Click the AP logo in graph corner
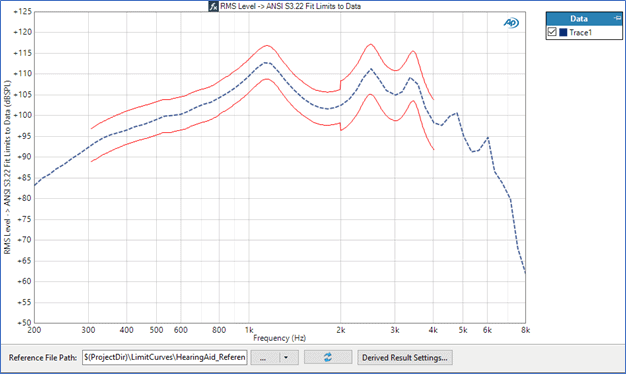Viewport: 626px width, 374px height. (511, 23)
